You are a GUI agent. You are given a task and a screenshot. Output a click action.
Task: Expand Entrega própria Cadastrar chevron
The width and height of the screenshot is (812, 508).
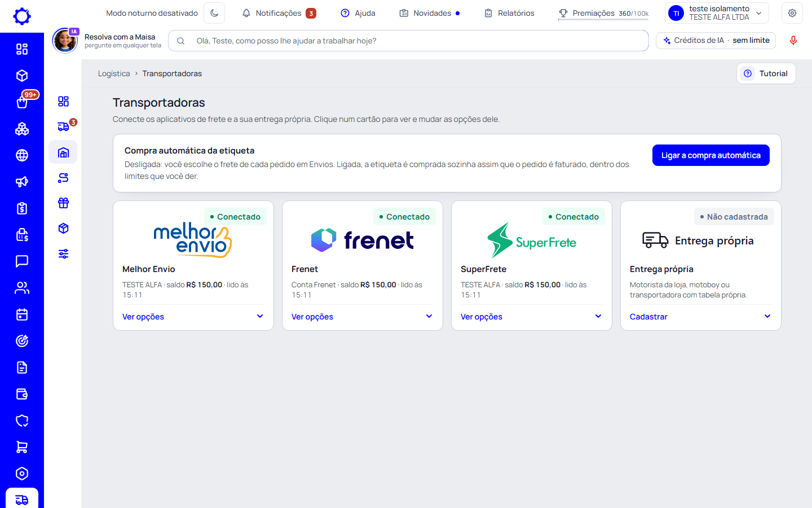tap(767, 316)
